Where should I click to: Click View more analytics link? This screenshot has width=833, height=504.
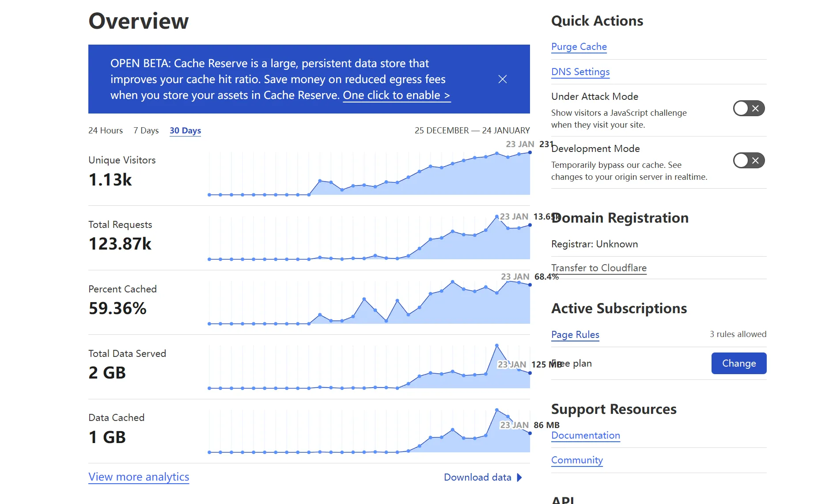pos(139,477)
